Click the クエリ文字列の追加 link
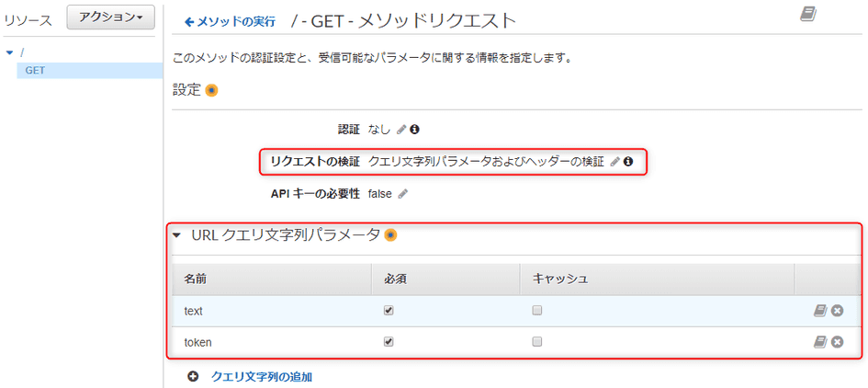This screenshot has height=388, width=868. point(262,377)
